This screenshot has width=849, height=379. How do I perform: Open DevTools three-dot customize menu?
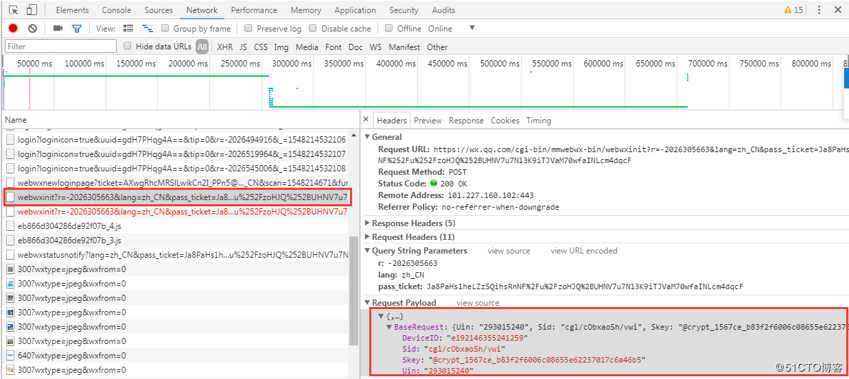tap(819, 10)
